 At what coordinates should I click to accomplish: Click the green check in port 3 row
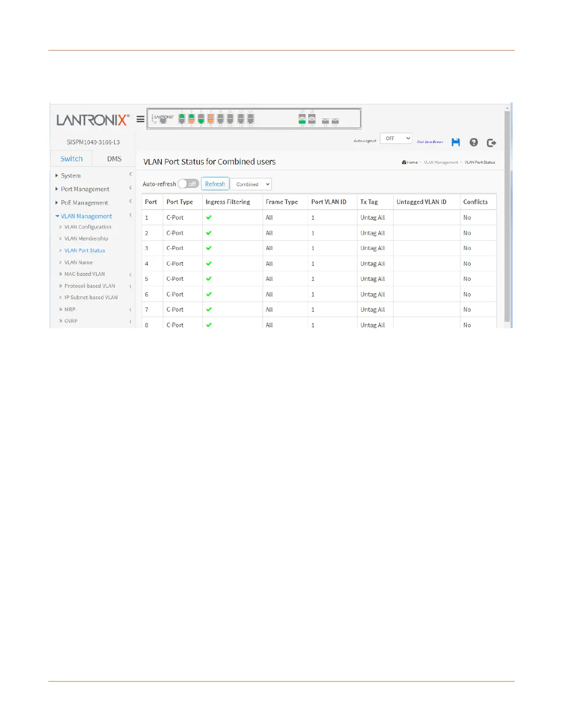click(x=209, y=248)
